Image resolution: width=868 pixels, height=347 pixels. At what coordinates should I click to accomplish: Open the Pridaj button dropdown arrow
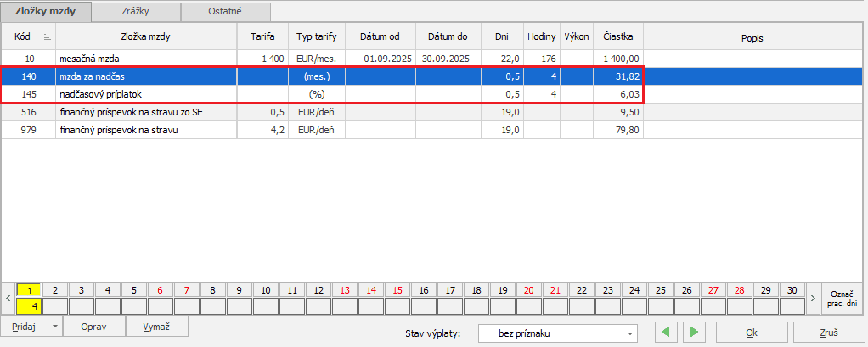pos(56,327)
